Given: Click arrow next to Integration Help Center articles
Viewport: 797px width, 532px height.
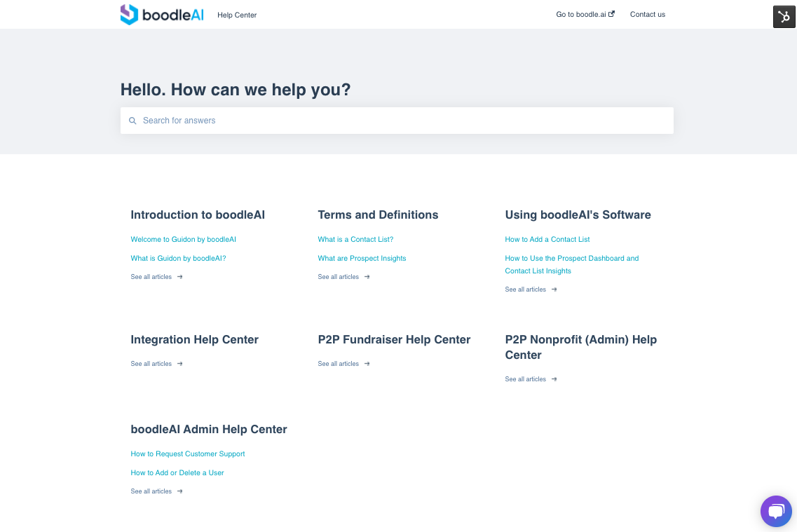Looking at the screenshot, I should 180,364.
